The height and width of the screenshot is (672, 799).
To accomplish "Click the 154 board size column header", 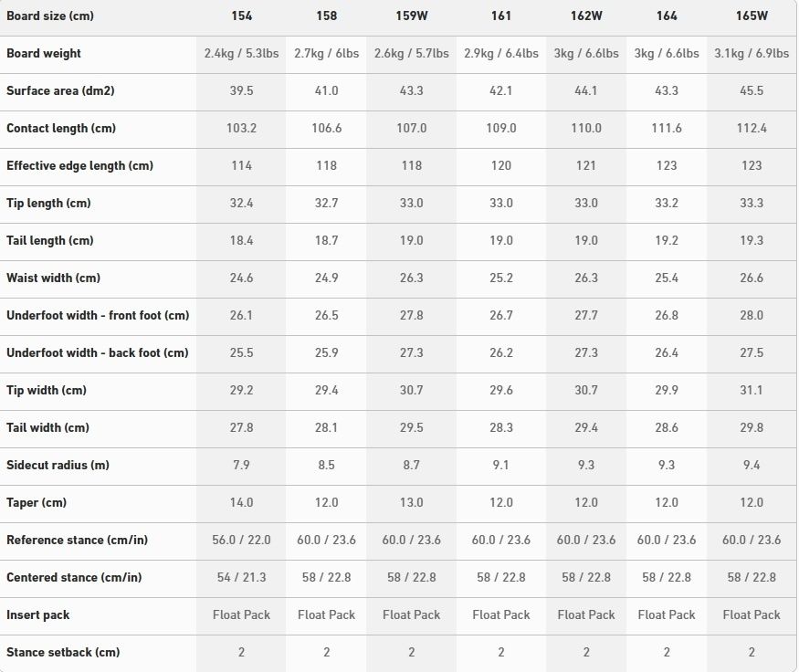I will (241, 16).
